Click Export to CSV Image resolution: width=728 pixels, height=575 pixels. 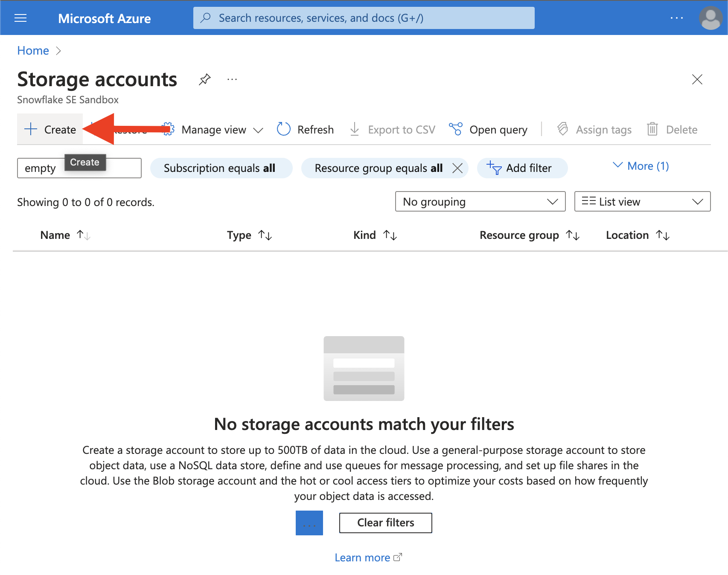(x=393, y=130)
